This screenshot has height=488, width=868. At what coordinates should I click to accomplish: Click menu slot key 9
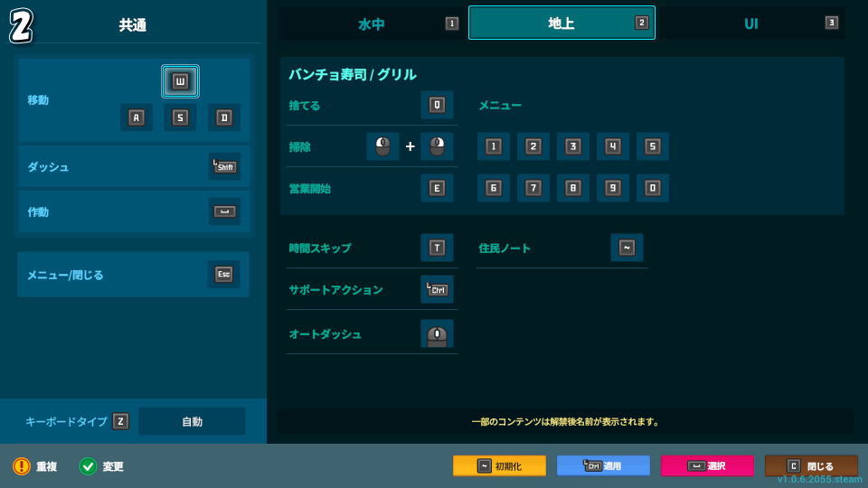[x=612, y=188]
